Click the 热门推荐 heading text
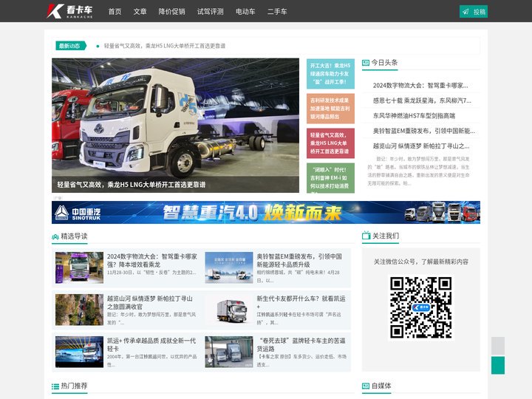Screen dimensions: 532x399 [x=75, y=386]
